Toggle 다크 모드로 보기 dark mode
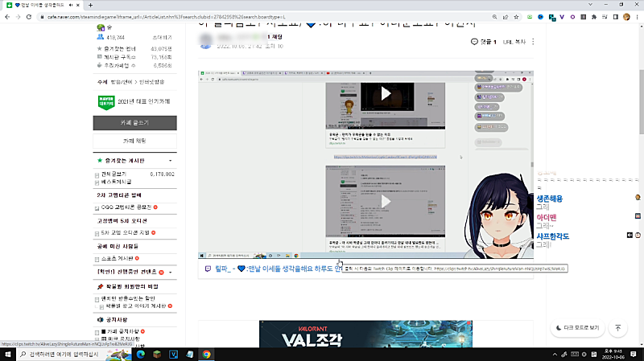Image resolution: width=644 pixels, height=361 pixels. click(577, 328)
